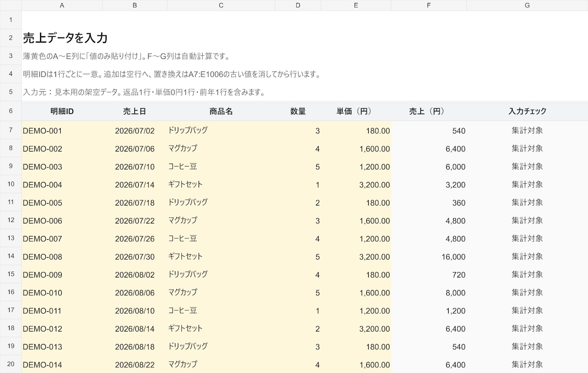Select date cell 2026/07/22
The width and height of the screenshot is (588, 373).
135,221
